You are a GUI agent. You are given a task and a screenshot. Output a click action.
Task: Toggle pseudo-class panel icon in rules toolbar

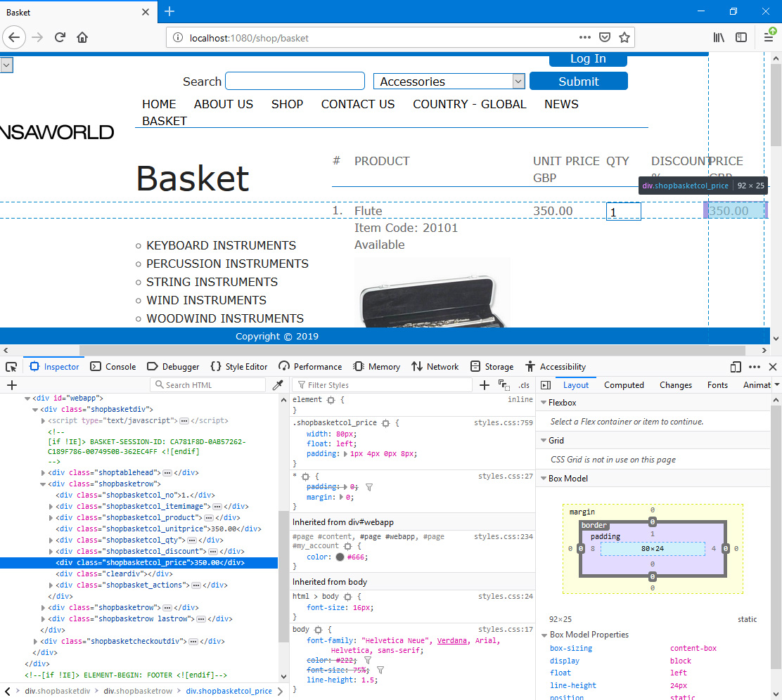[504, 385]
